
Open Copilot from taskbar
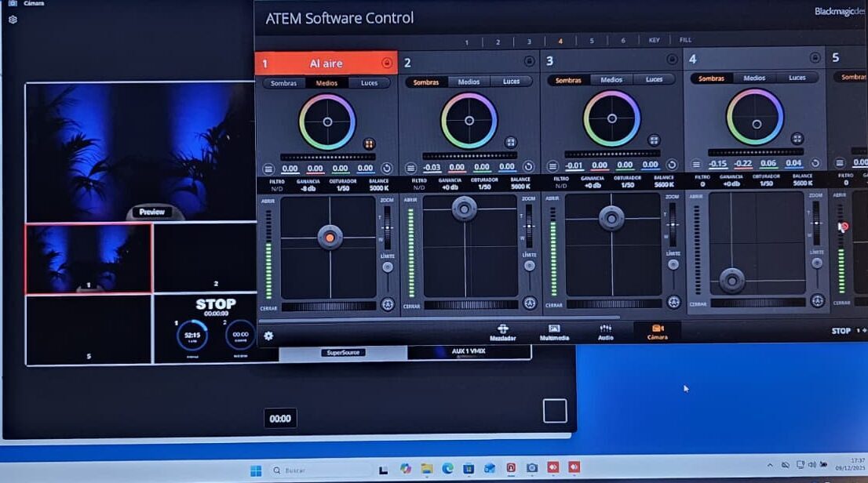click(x=405, y=469)
